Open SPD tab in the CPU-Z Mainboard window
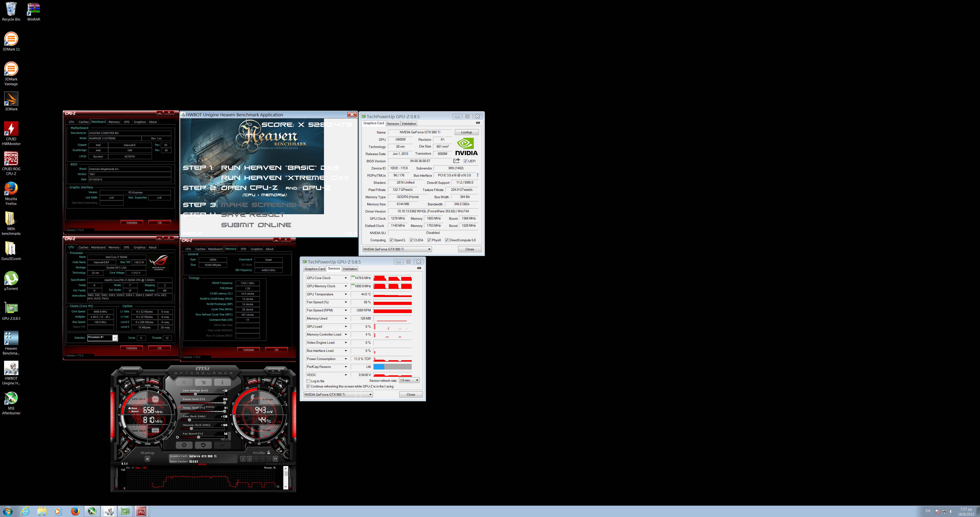Screen dimensions: 980x517 point(127,122)
